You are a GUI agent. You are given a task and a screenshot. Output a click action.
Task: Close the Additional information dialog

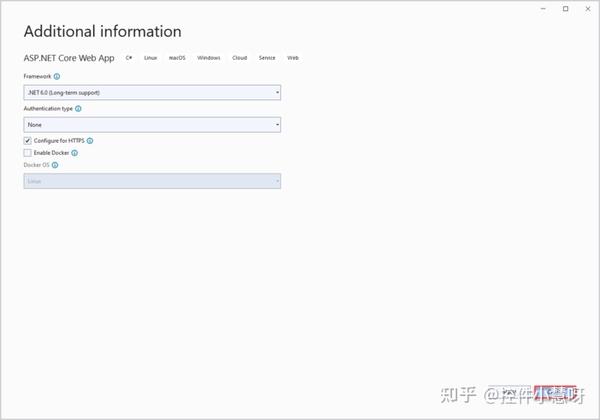pyautogui.click(x=588, y=9)
